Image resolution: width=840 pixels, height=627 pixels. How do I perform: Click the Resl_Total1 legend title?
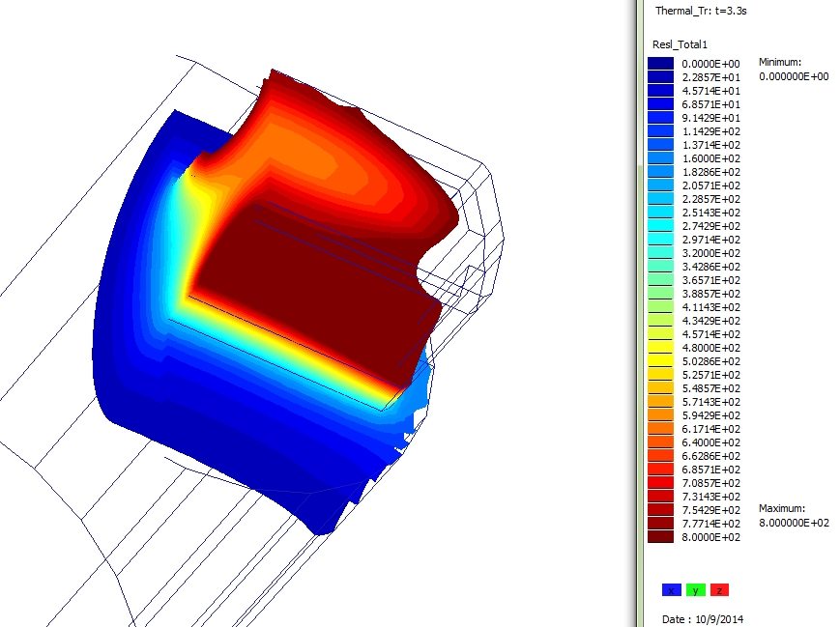[681, 44]
